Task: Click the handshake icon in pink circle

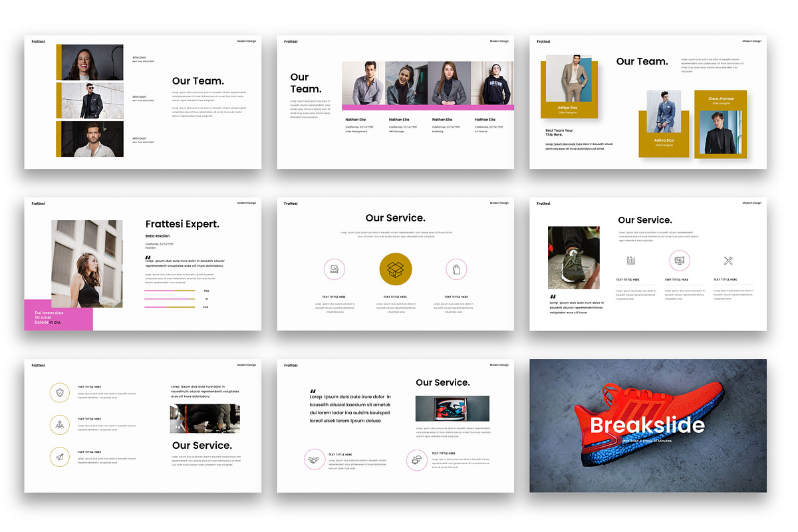Action: [x=315, y=459]
